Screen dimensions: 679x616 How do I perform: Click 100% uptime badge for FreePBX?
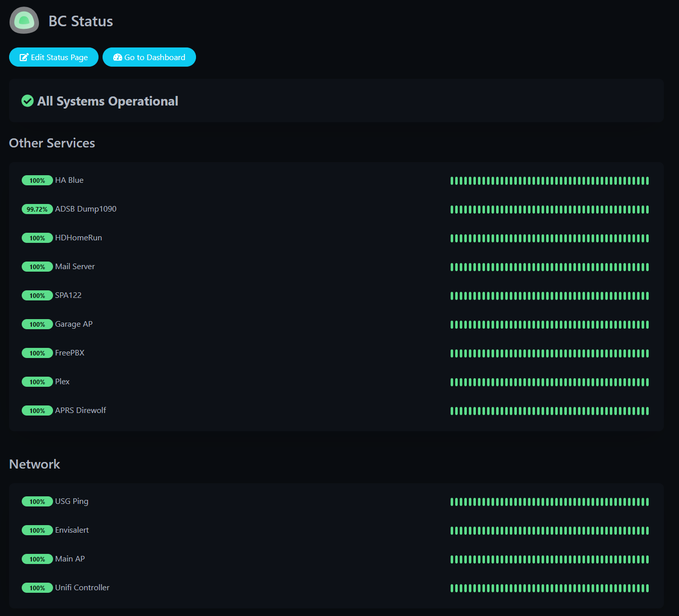click(x=37, y=353)
